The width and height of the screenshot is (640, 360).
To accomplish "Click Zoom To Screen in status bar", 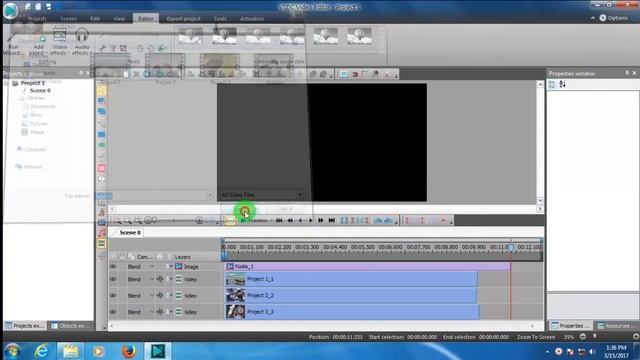I will point(536,337).
